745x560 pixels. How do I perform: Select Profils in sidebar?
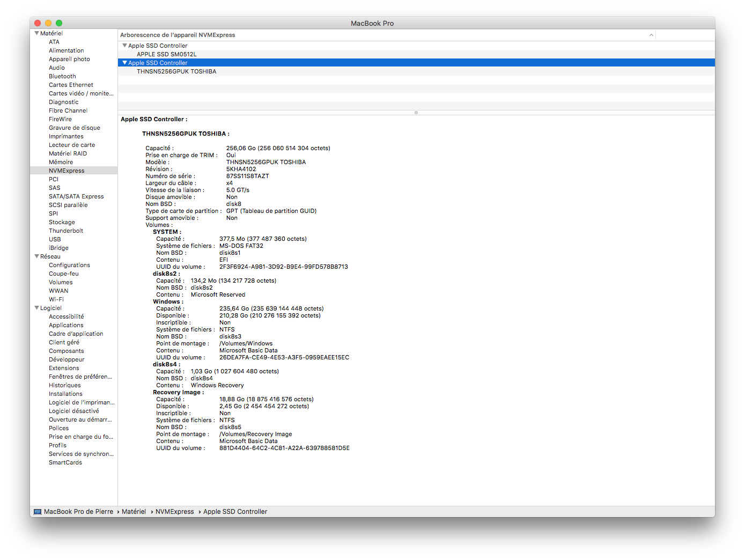click(x=57, y=445)
